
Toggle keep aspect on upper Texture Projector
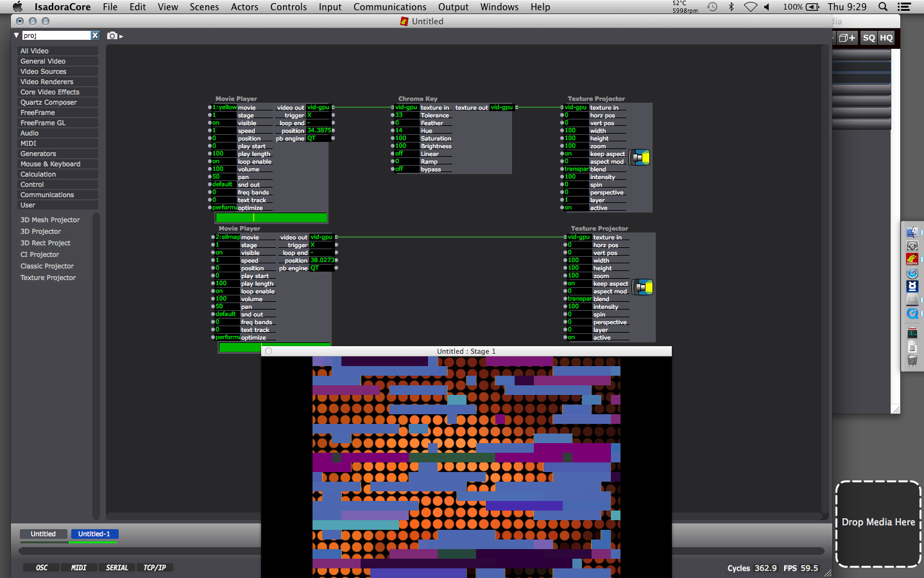coord(576,154)
